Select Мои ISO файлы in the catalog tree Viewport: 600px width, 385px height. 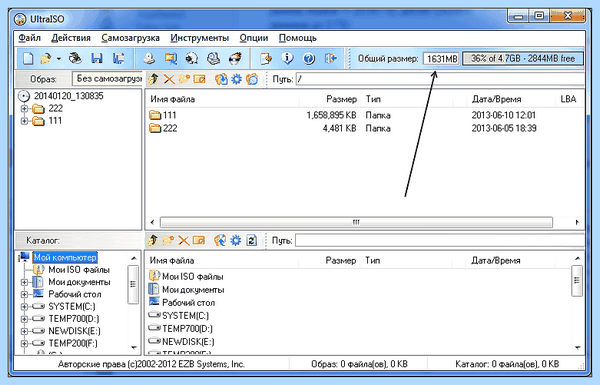79,270
